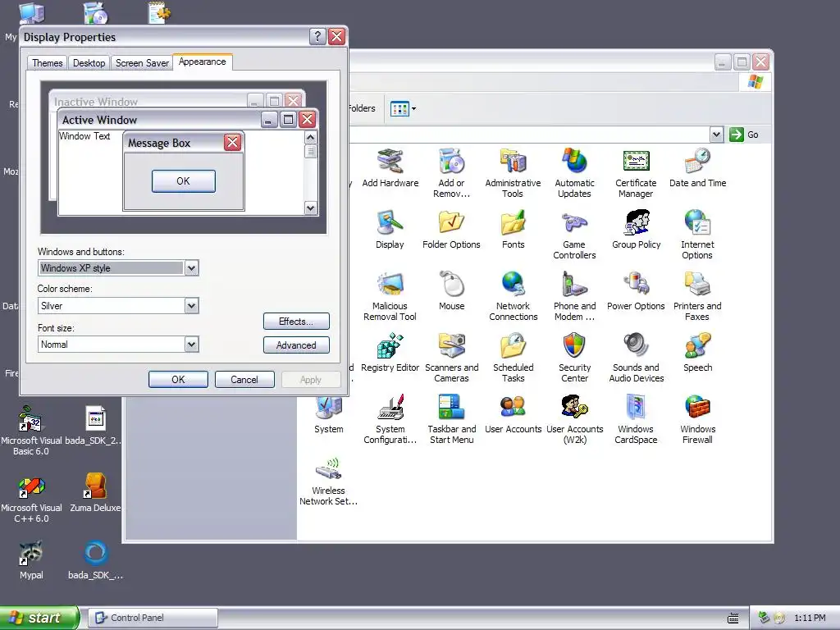Switch to the Themes tab
Screen dimensions: 840x630
tap(47, 63)
